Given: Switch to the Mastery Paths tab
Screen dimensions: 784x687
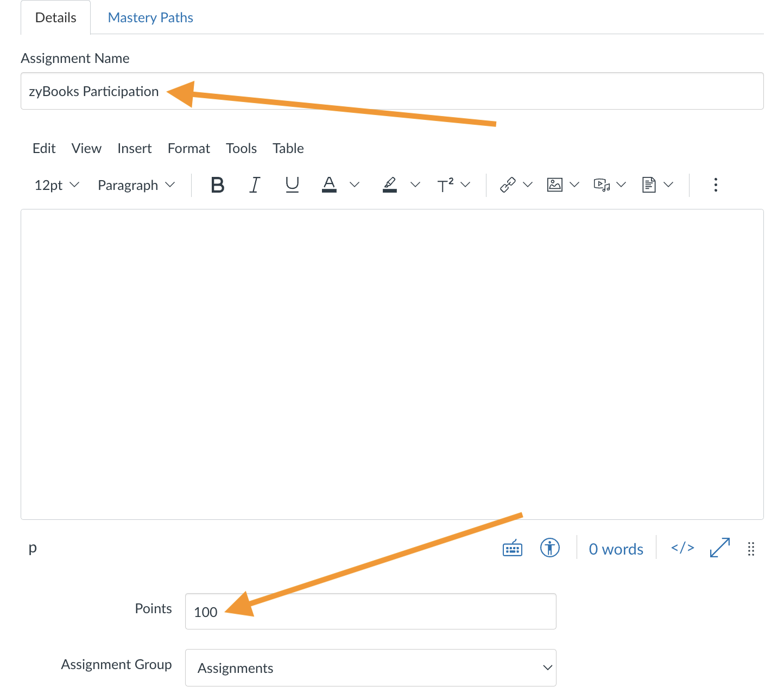Looking at the screenshot, I should pyautogui.click(x=150, y=17).
